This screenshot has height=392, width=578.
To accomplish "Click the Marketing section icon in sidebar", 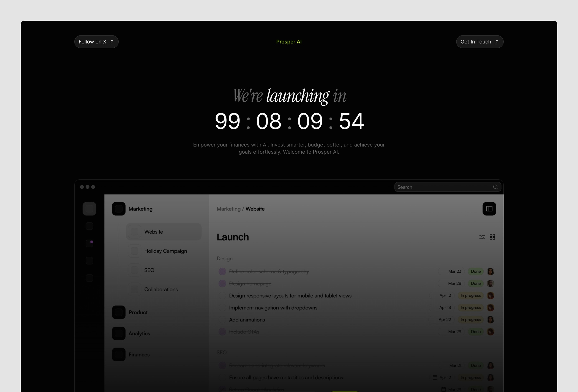I will [x=118, y=208].
